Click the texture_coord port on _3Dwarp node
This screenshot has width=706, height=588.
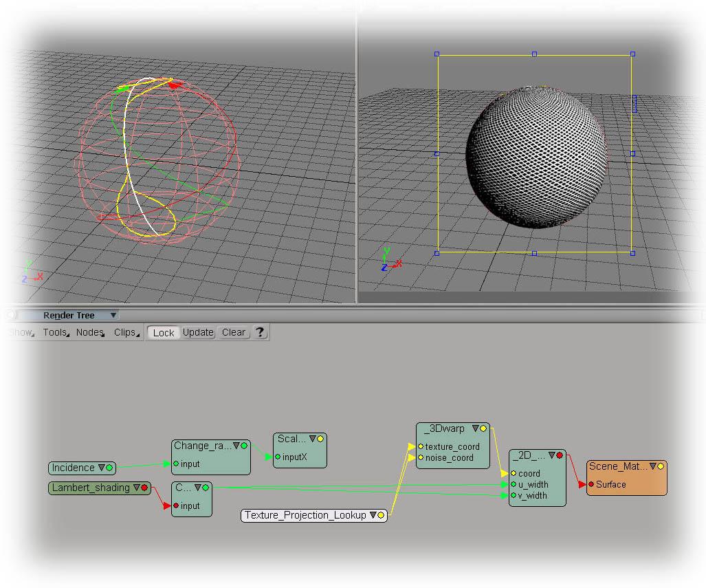click(x=420, y=446)
